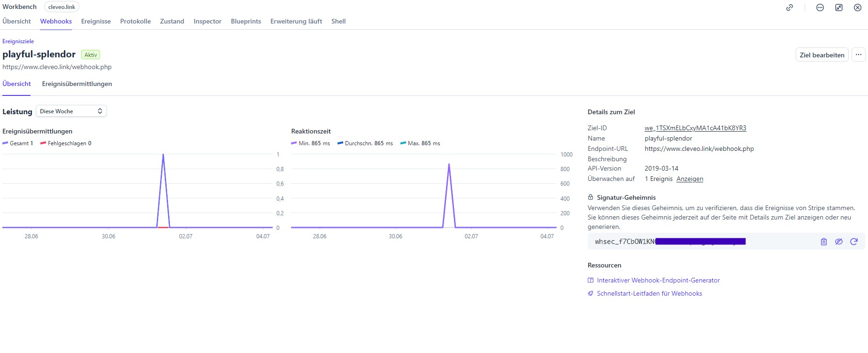The image size is (868, 353).
Task: Close the Workbench panel
Action: 858,8
